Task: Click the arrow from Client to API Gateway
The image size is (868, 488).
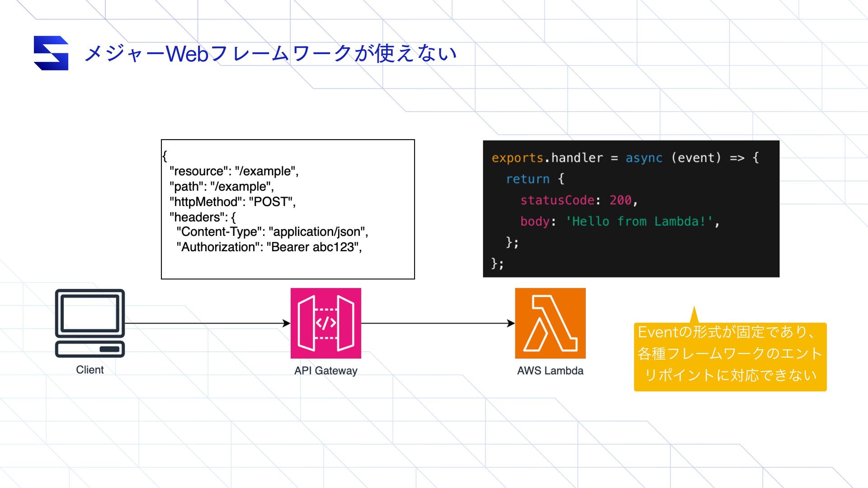Action: click(208, 323)
